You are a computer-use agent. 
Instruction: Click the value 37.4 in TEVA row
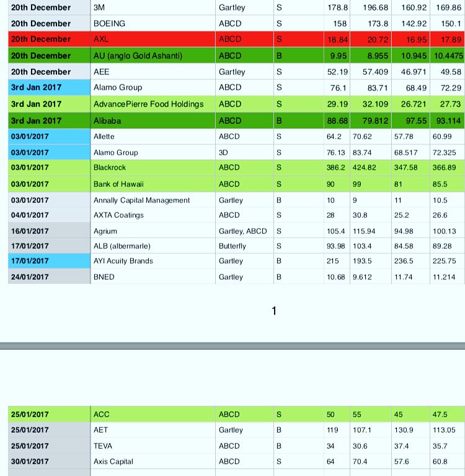pyautogui.click(x=401, y=446)
